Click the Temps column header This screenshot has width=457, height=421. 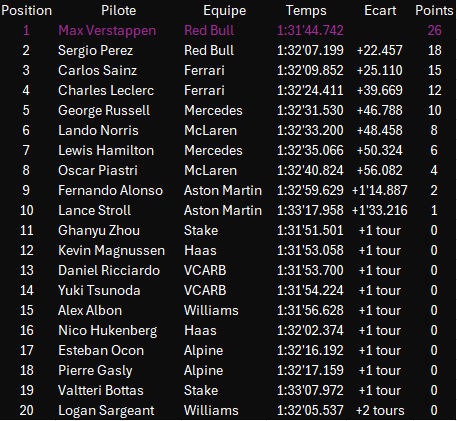306,11
